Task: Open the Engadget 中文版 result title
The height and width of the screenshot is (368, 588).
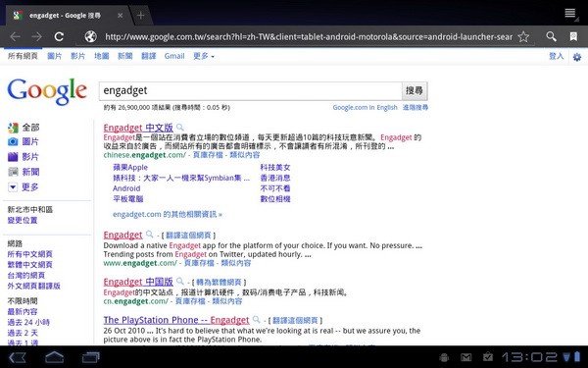Action: [x=138, y=128]
